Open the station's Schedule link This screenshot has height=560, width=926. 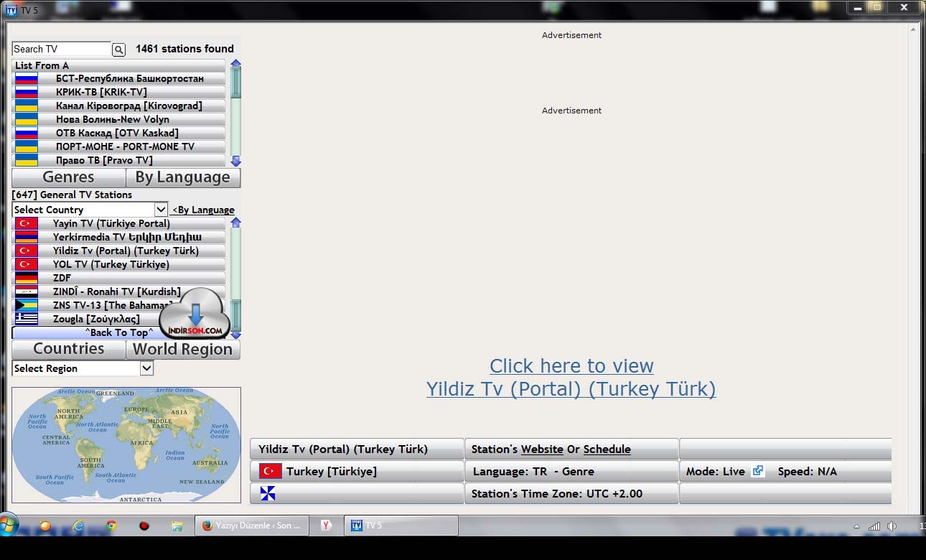[607, 449]
